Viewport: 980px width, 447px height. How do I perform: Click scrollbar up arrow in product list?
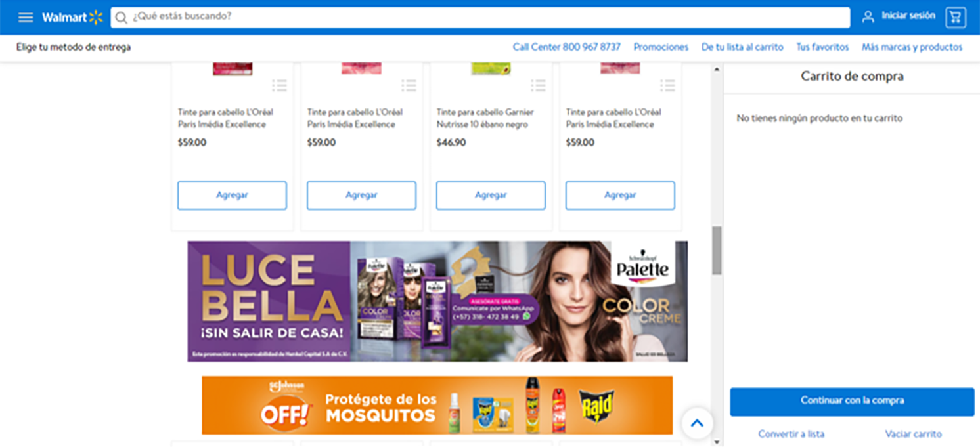(717, 69)
